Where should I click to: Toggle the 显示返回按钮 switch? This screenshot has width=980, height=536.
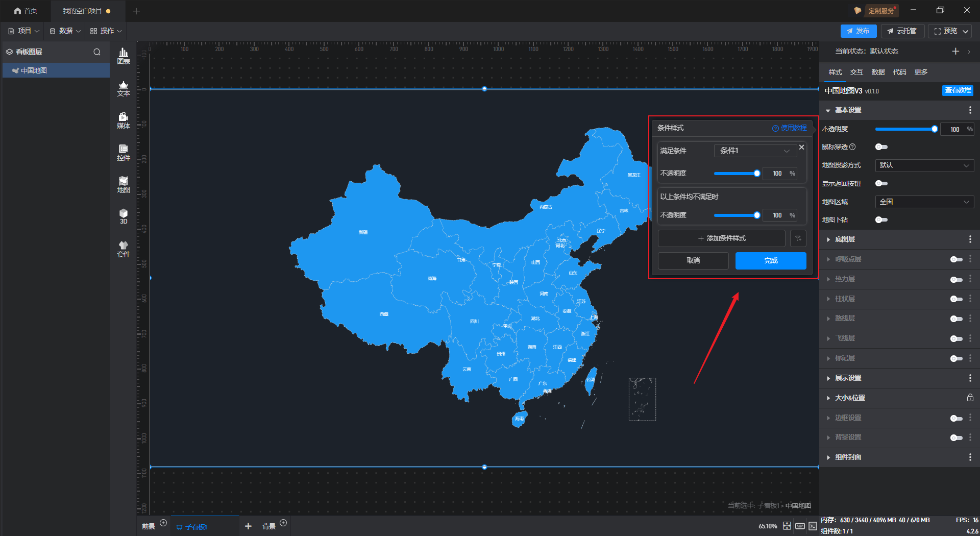881,183
